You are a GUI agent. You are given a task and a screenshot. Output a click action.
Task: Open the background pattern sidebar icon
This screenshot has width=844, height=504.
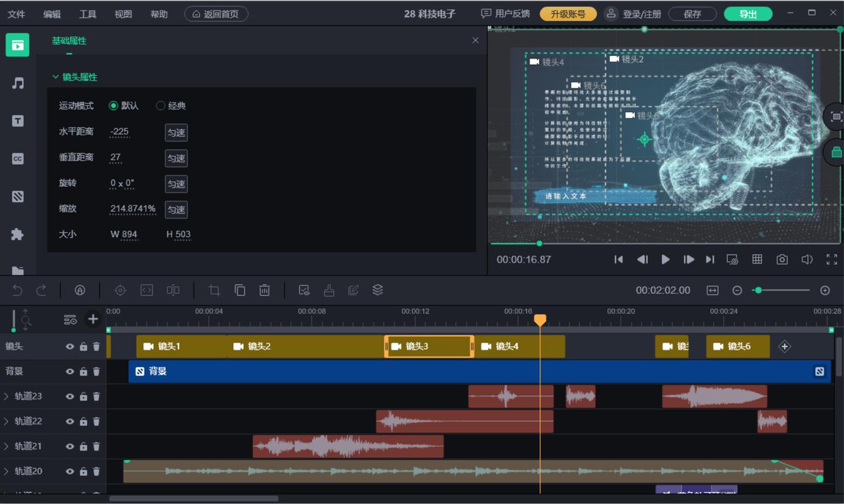point(18,197)
